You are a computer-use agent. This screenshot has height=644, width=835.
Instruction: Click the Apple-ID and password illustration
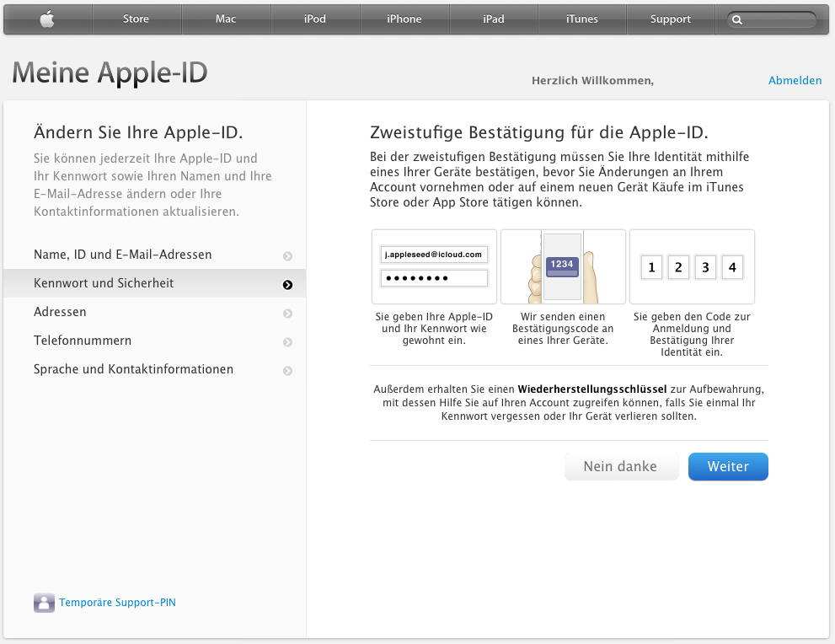[434, 266]
